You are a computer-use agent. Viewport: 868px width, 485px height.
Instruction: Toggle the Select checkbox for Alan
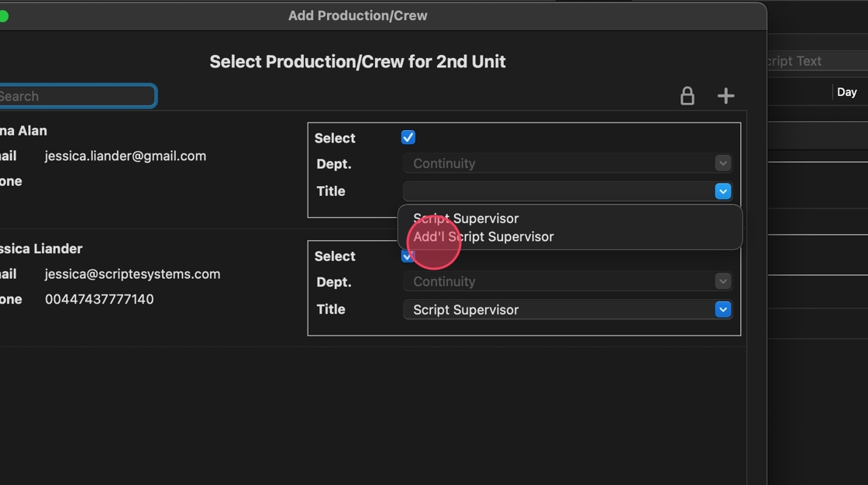(x=408, y=138)
